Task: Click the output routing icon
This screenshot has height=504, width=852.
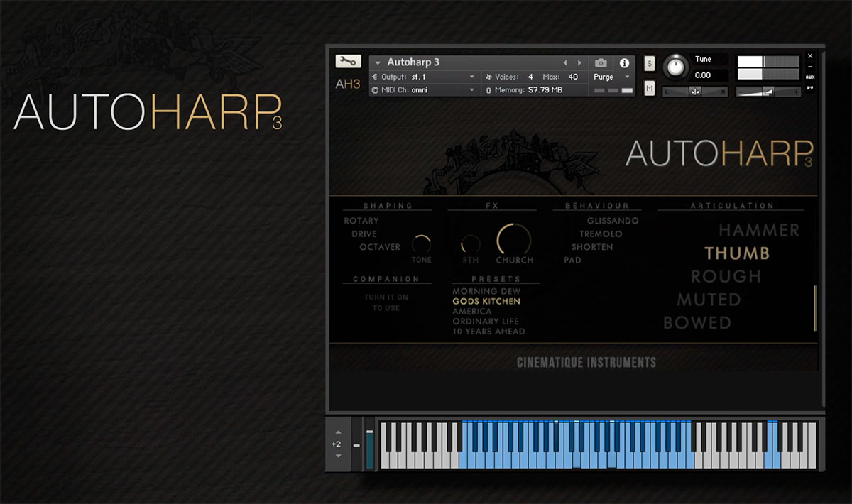Action: [x=374, y=77]
